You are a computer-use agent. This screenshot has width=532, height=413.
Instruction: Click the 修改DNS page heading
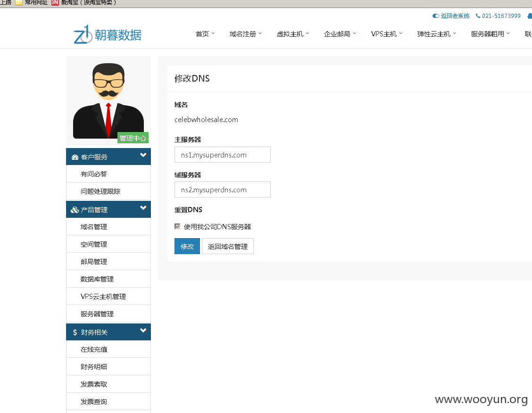click(x=192, y=78)
